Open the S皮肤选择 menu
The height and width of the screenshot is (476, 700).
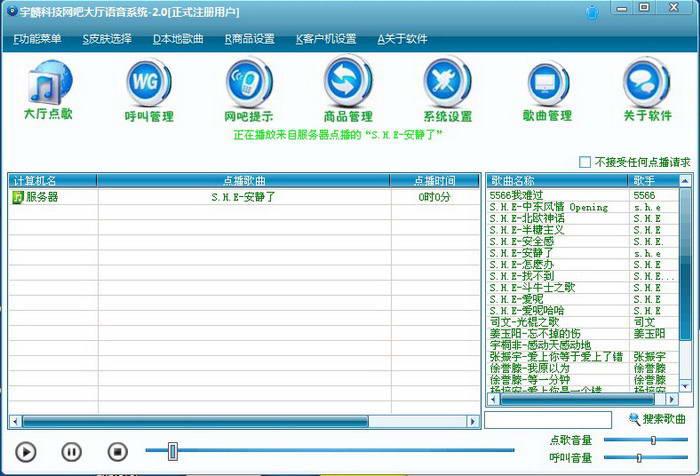pos(107,39)
